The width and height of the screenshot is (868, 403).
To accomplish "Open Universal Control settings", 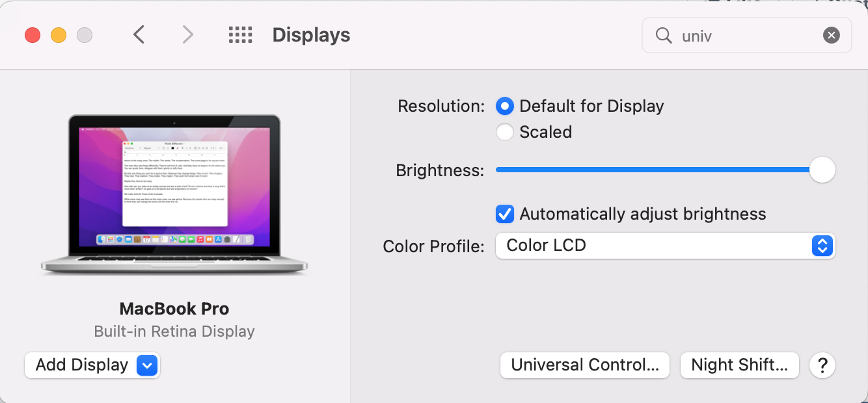I will click(584, 365).
